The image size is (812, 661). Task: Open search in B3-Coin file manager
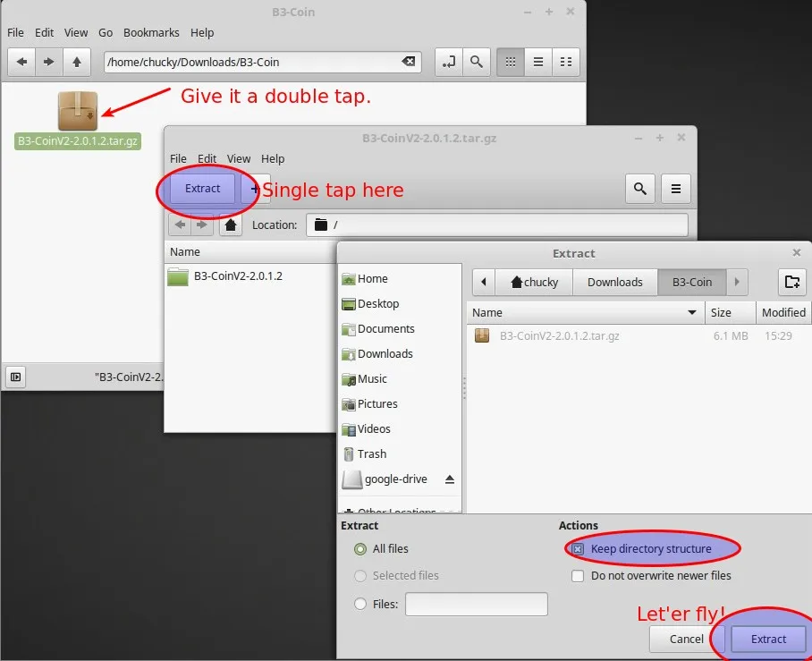click(x=477, y=62)
